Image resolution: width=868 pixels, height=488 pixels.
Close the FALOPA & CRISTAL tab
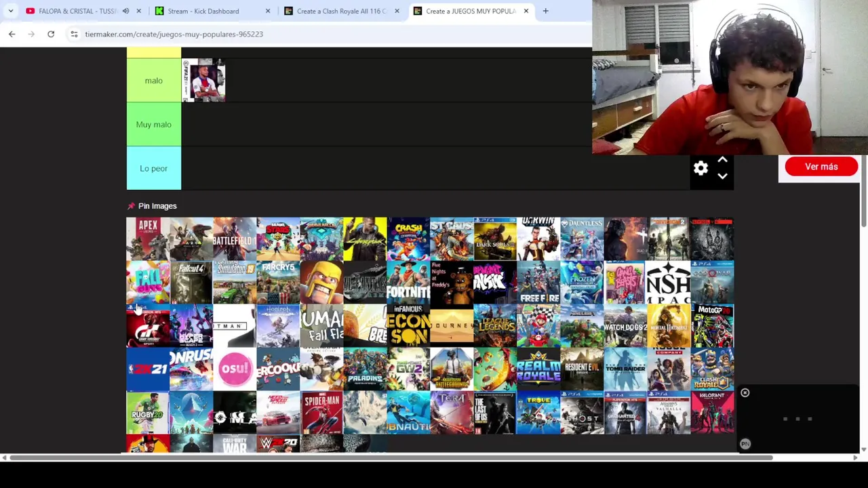(x=139, y=11)
